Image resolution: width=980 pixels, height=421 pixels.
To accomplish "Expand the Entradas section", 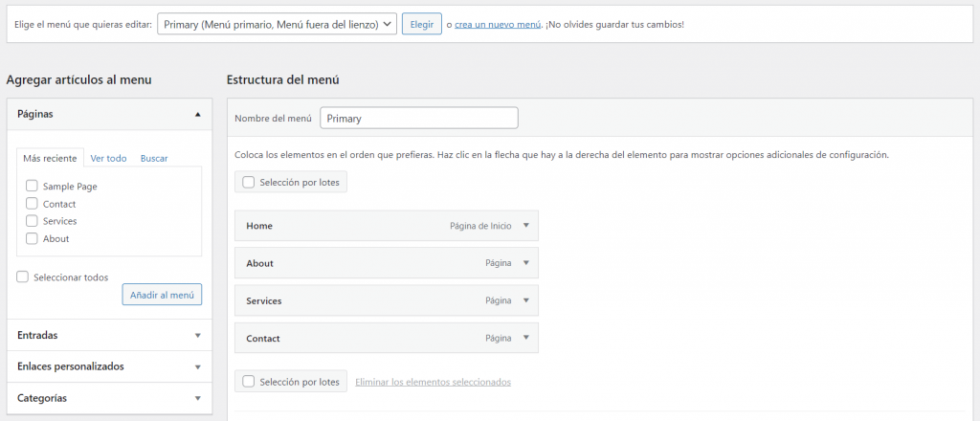I will pos(197,336).
